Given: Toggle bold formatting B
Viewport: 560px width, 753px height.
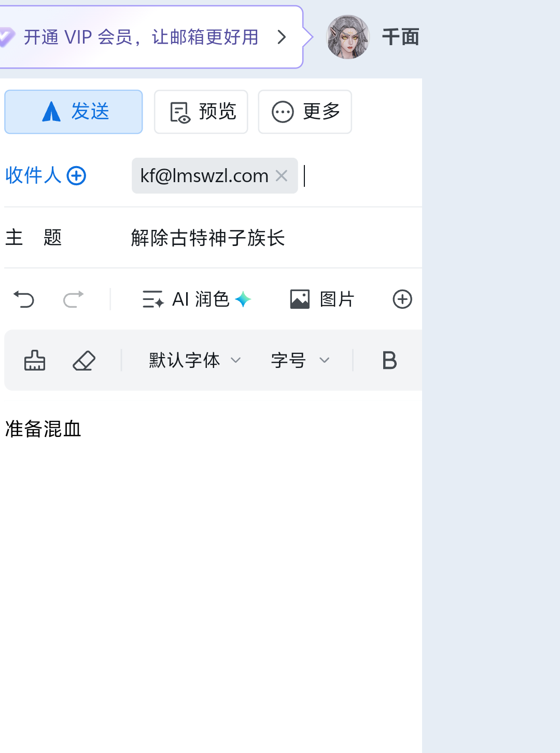Looking at the screenshot, I should click(x=389, y=360).
